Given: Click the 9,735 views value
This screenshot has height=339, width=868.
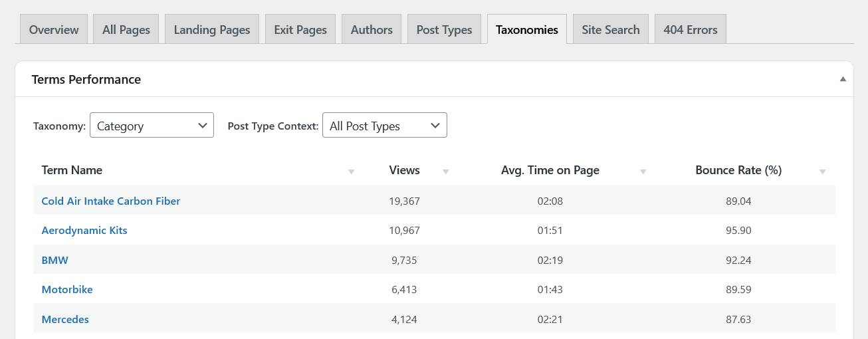Looking at the screenshot, I should coord(405,260).
